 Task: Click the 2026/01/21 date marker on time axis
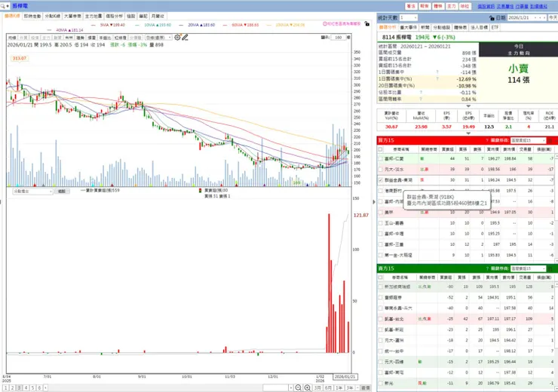click(x=345, y=377)
